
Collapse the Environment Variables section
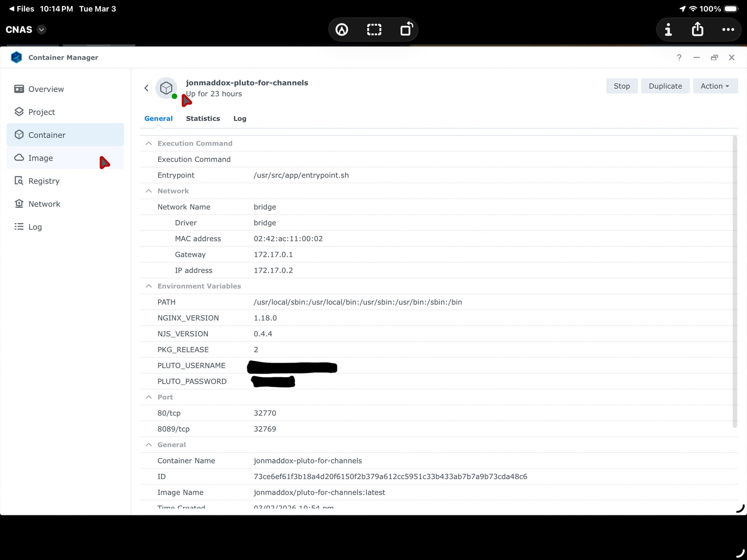[x=149, y=286]
